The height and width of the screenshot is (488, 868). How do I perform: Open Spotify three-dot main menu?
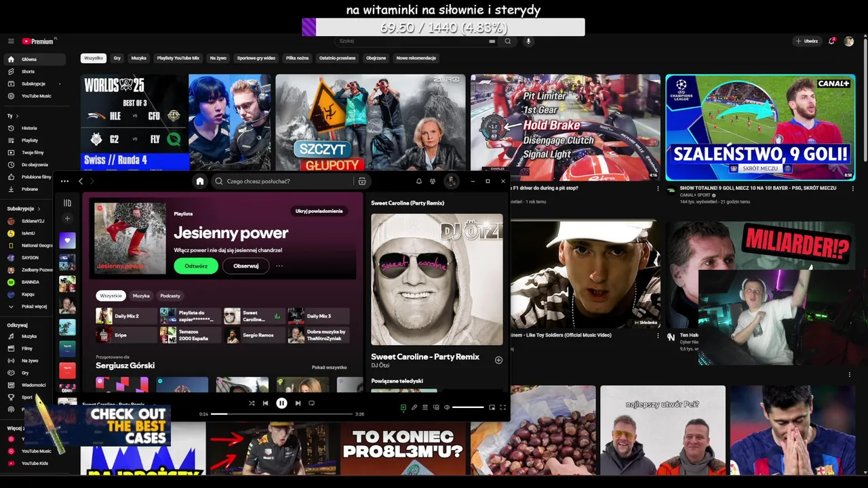coord(64,181)
